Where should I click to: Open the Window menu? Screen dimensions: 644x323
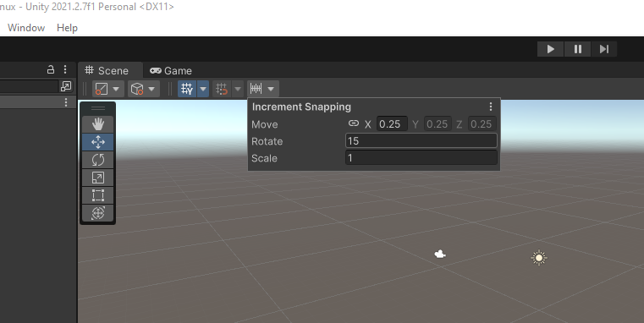click(x=26, y=28)
